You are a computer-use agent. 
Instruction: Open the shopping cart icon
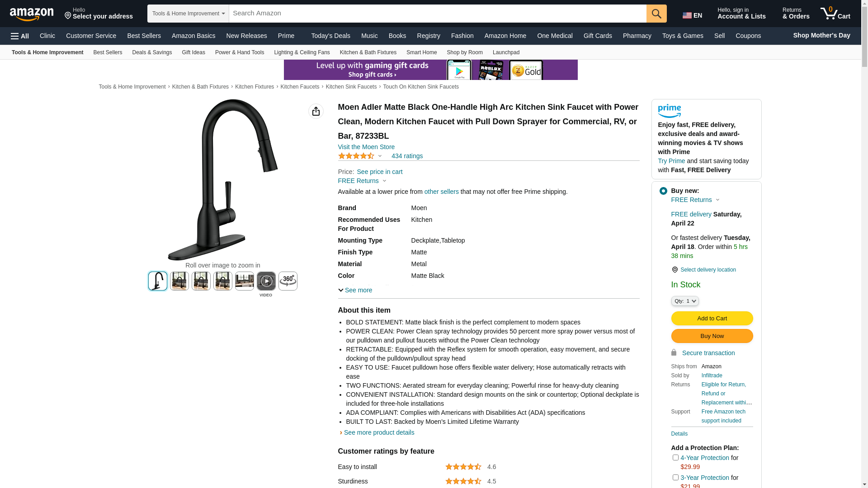[835, 13]
